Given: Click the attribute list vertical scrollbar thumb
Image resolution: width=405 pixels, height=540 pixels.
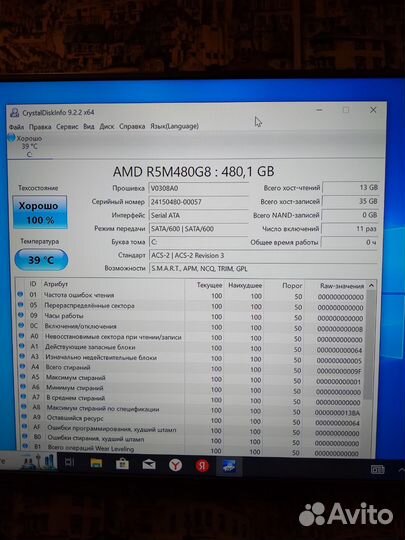Looking at the screenshot, I should 369,344.
